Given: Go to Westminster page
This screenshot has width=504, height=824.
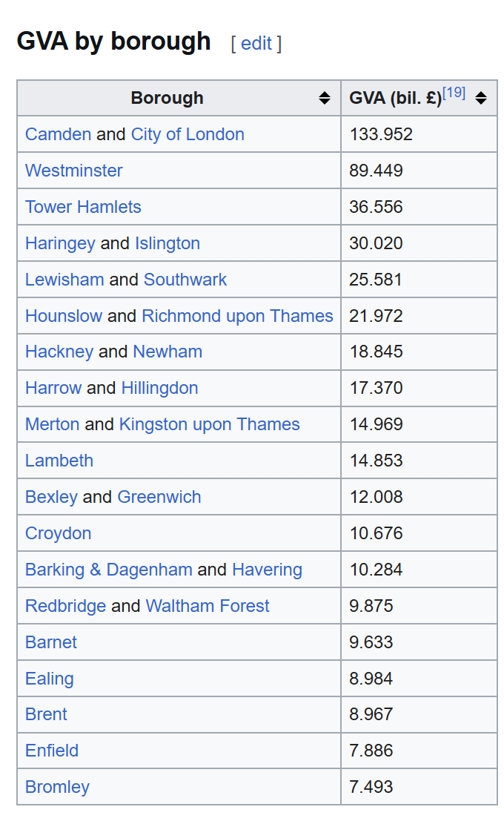Looking at the screenshot, I should (73, 171).
